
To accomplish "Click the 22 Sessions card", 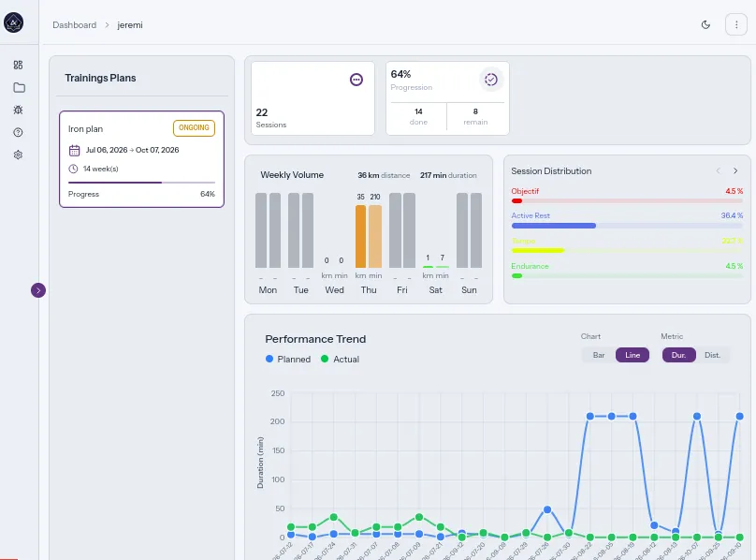I will pyautogui.click(x=313, y=98).
